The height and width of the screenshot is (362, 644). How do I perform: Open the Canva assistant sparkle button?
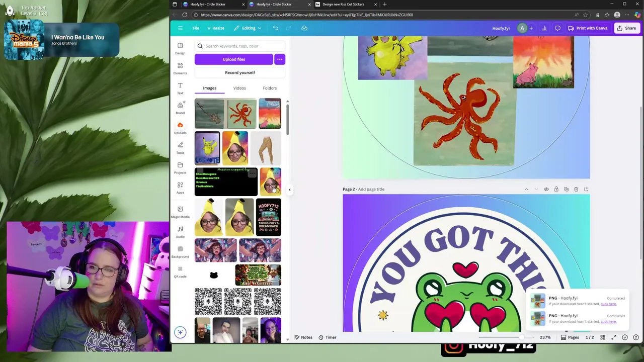(x=180, y=332)
